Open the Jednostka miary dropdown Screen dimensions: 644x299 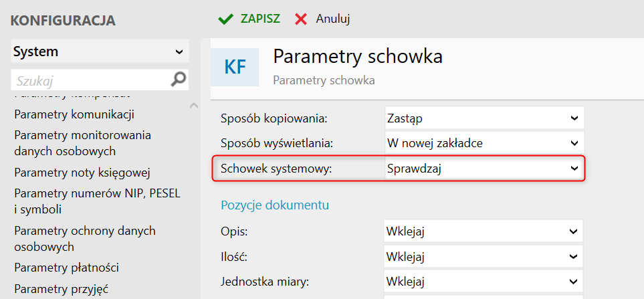tap(483, 281)
